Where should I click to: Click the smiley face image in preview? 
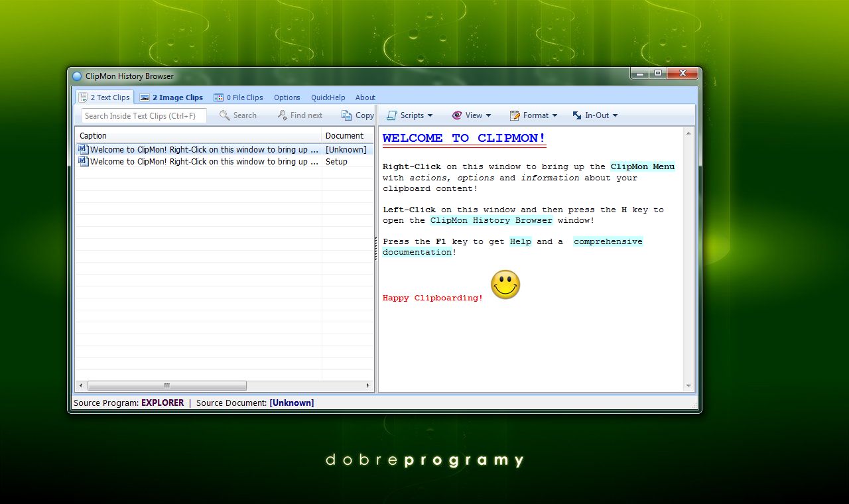pyautogui.click(x=505, y=284)
